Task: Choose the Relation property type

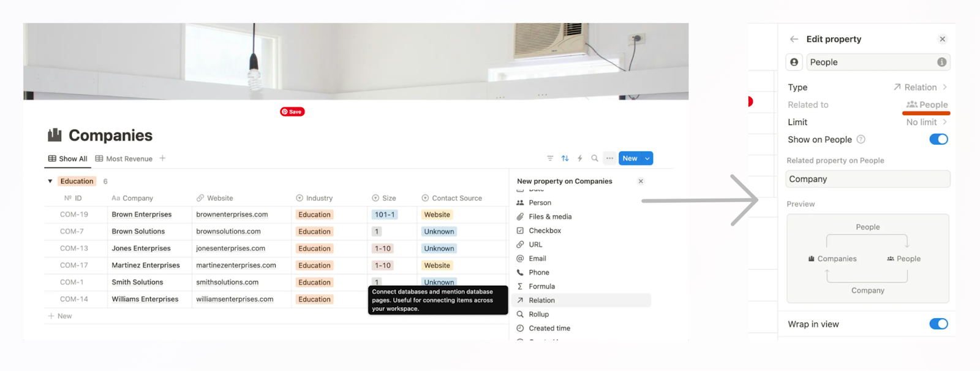Action: (x=582, y=300)
